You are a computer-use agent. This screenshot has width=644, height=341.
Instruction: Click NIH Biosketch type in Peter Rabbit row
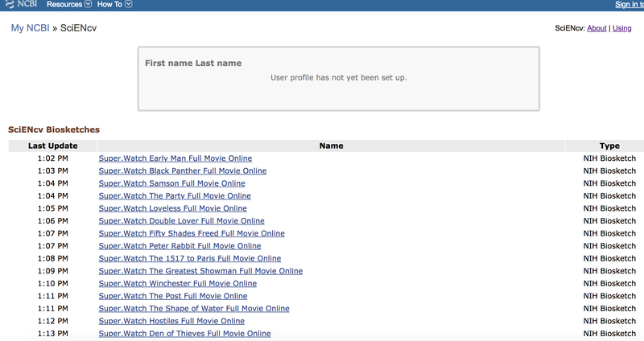click(609, 246)
